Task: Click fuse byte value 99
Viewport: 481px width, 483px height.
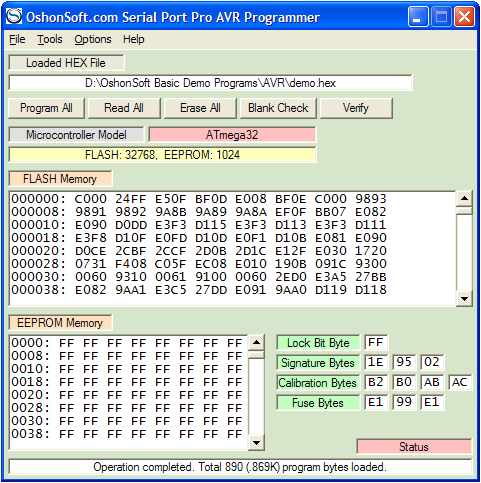Action: point(404,402)
